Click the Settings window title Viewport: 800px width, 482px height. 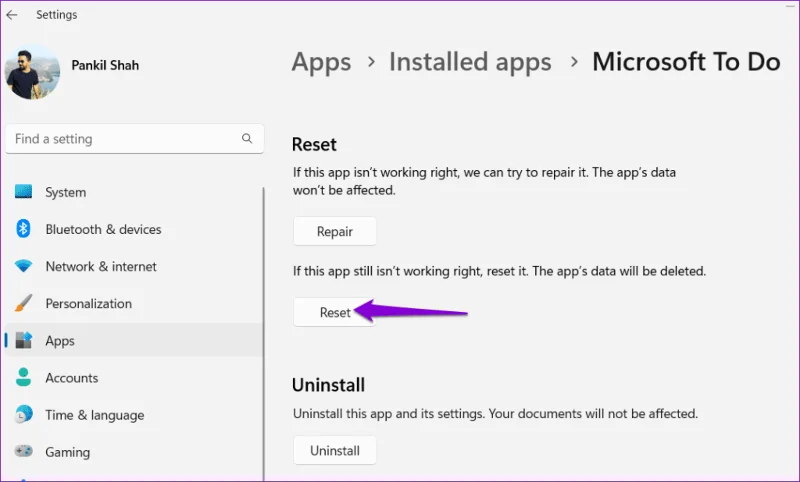(x=57, y=15)
